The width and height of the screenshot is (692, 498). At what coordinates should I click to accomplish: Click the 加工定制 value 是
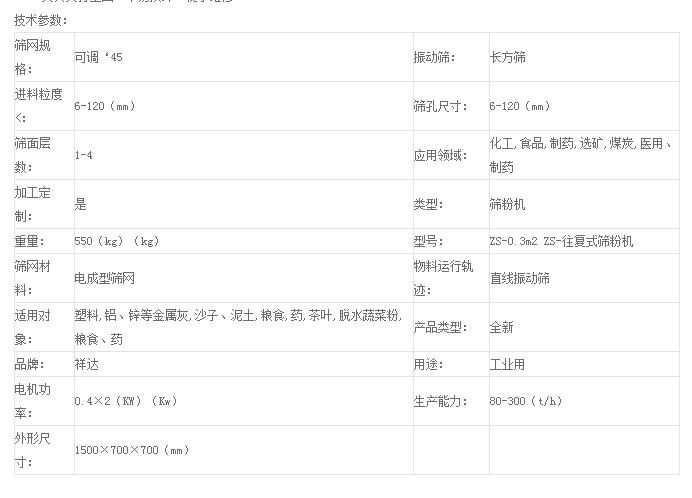coord(81,204)
